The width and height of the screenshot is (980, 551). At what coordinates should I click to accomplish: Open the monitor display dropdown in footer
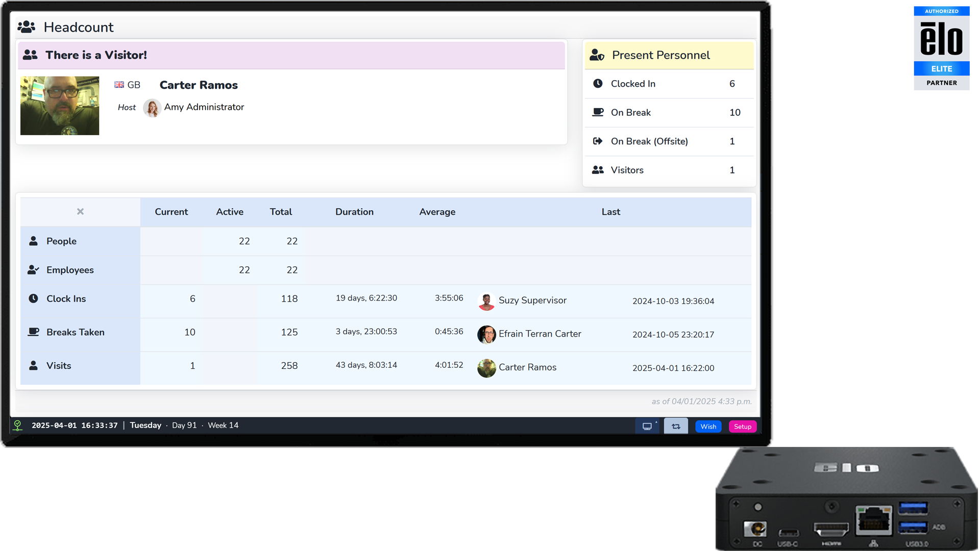(x=648, y=427)
